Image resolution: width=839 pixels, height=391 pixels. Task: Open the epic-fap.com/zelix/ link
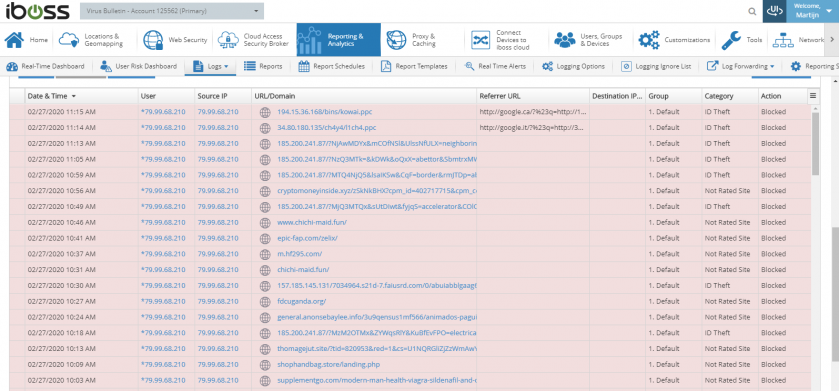point(307,238)
